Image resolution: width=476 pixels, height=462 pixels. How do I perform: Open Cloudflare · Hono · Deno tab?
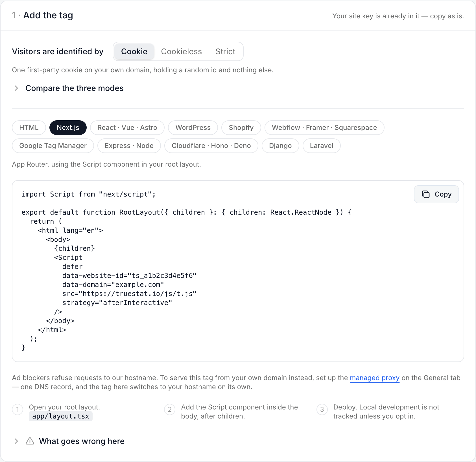click(211, 146)
